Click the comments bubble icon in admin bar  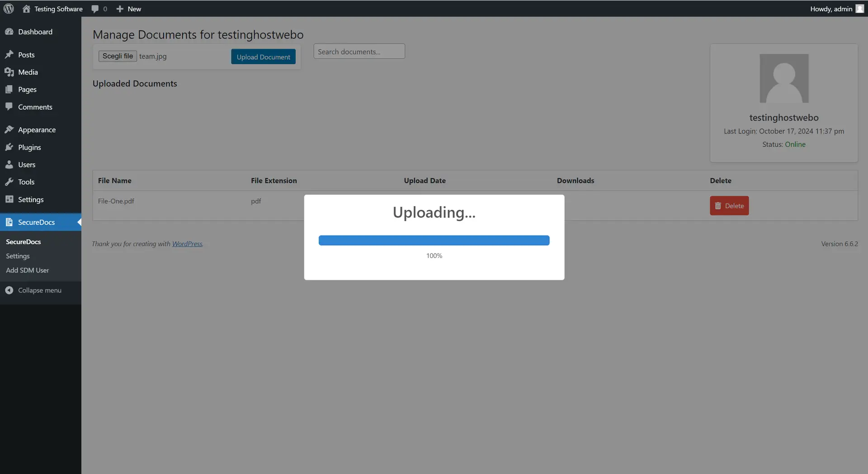pos(95,9)
